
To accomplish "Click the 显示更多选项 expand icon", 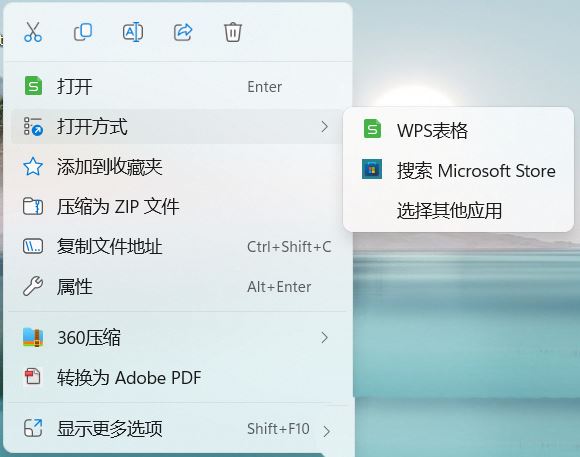I will pyautogui.click(x=33, y=428).
